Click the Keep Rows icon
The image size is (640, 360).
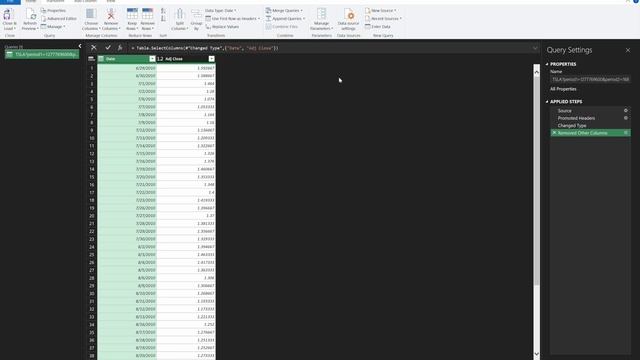[132, 14]
